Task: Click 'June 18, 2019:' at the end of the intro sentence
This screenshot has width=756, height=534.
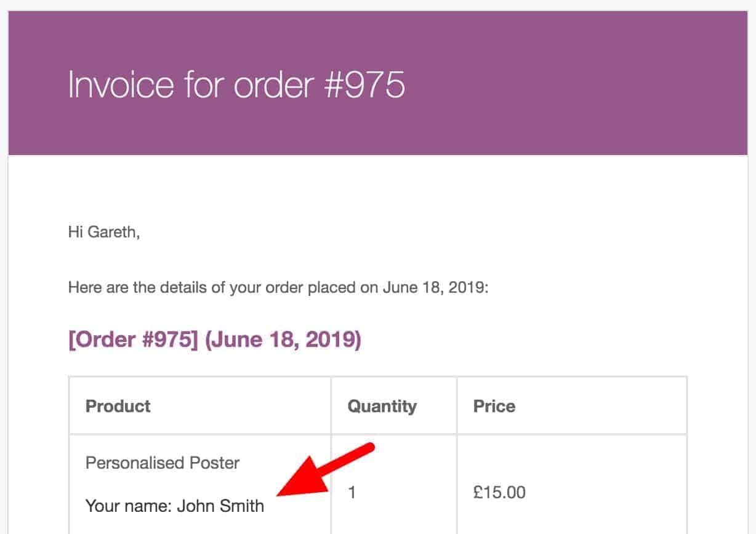Action: tap(435, 287)
